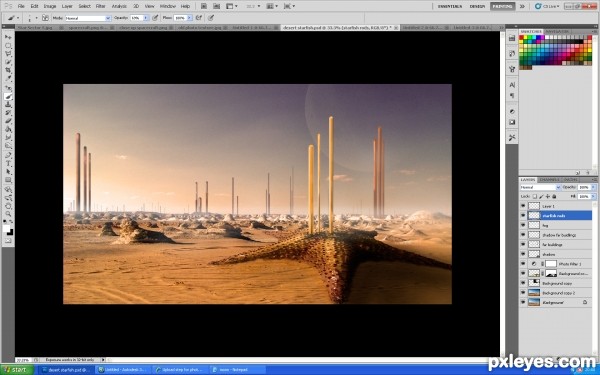The height and width of the screenshot is (375, 600).
Task: Select the 3D Object Rotate tool
Action: [8, 190]
